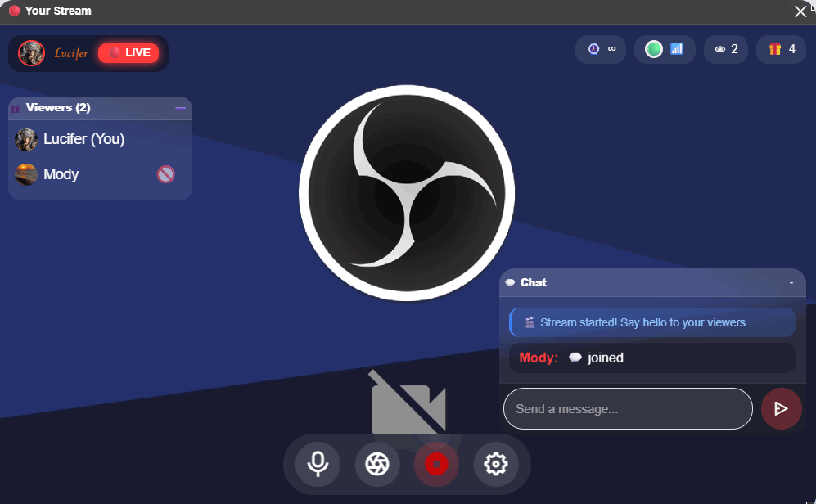
Task: Minimize the Chat panel
Action: 791,282
